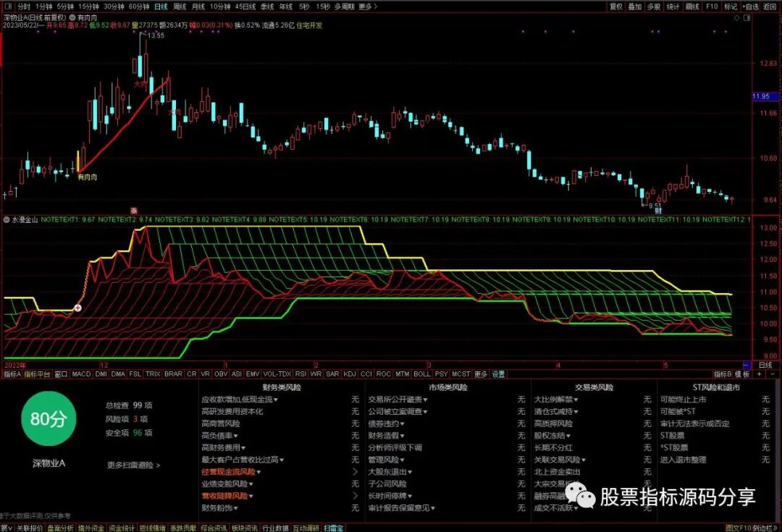Expand 高负债率 risk item
The width and height of the screenshot is (782, 532).
pos(220,435)
